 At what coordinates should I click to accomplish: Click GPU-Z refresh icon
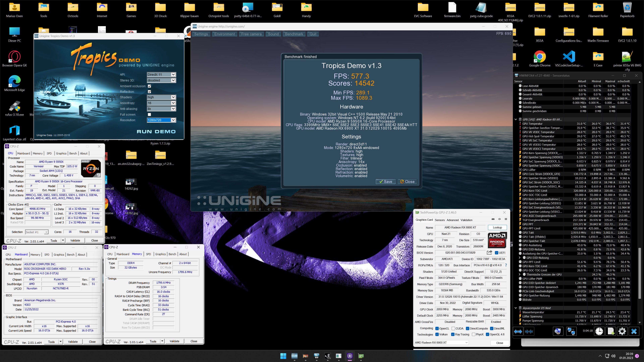tap(499, 219)
